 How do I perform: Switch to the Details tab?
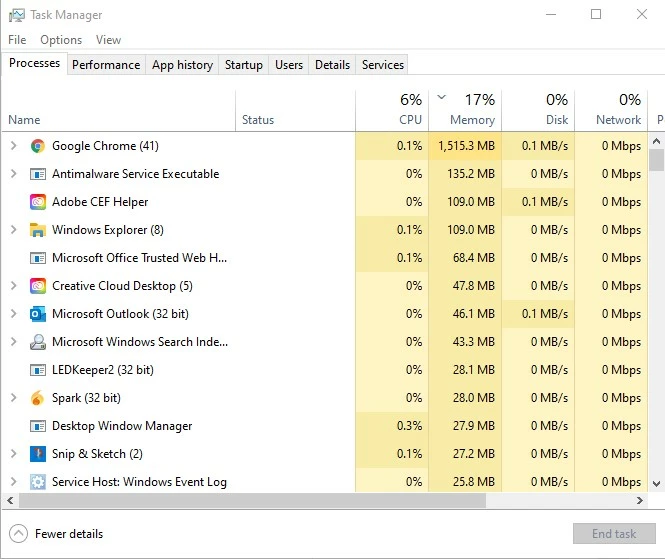332,64
